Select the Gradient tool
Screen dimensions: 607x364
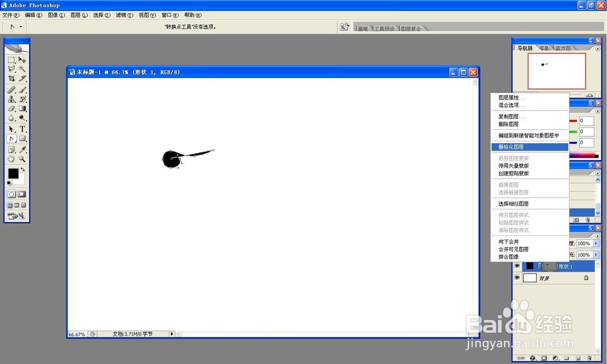(22, 109)
